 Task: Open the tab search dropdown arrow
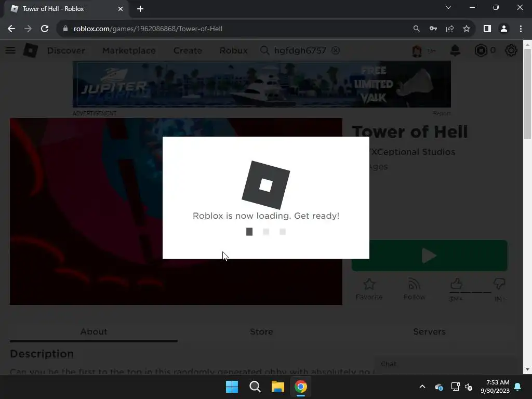point(448,7)
